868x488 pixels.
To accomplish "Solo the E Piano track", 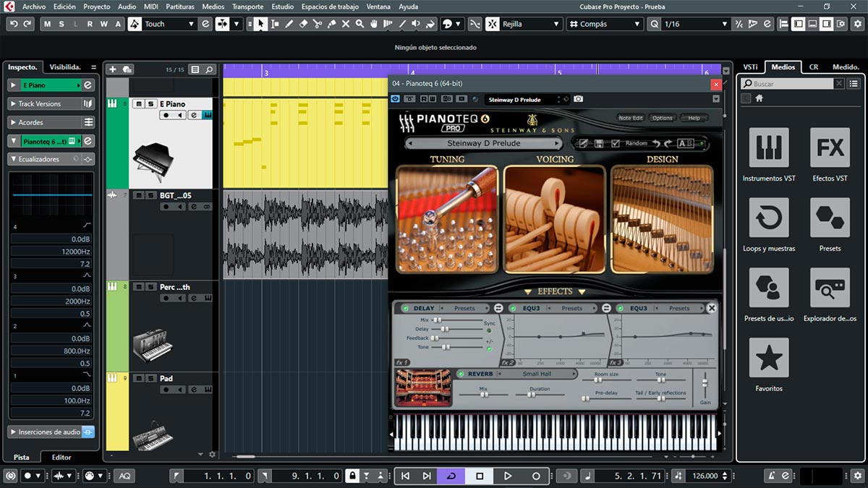I will tap(150, 103).
